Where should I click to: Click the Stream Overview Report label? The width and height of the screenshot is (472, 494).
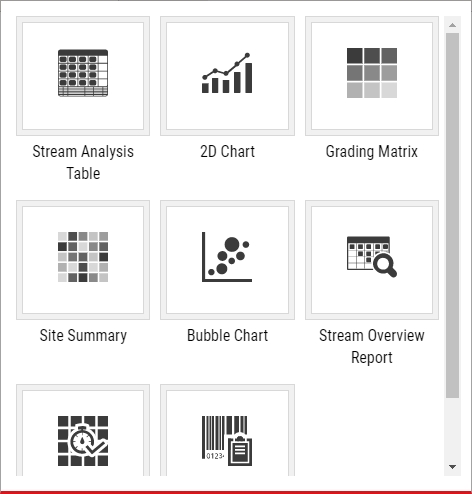[372, 347]
